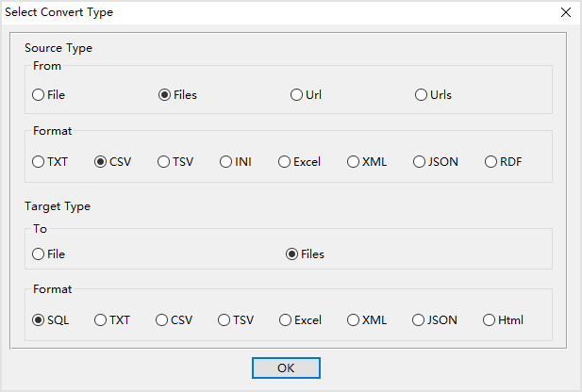Choose TXT as target format
The height and width of the screenshot is (392, 582).
pos(101,319)
